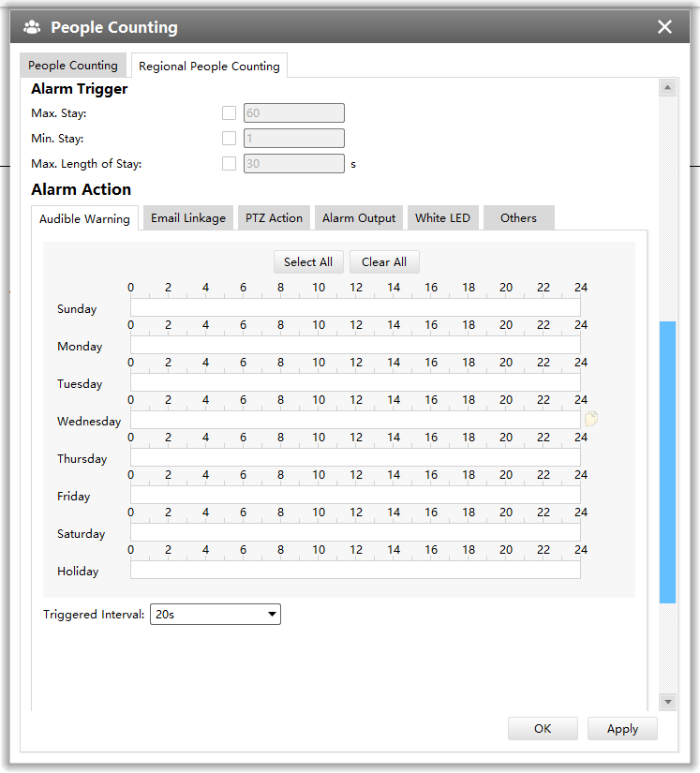Screen dimensions: 700x773
Task: Enable the Max. Stay checkbox
Action: (229, 113)
